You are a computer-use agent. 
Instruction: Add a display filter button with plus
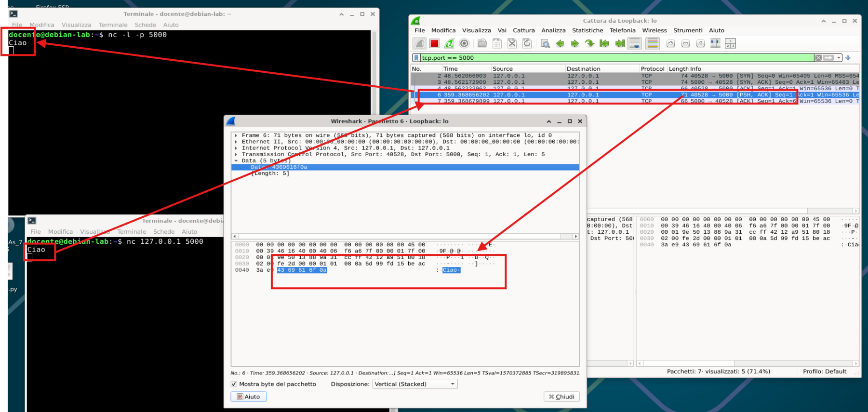pyautogui.click(x=848, y=58)
